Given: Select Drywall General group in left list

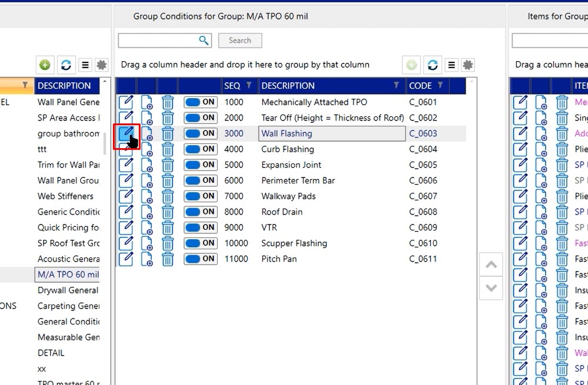Looking at the screenshot, I should coord(68,290).
